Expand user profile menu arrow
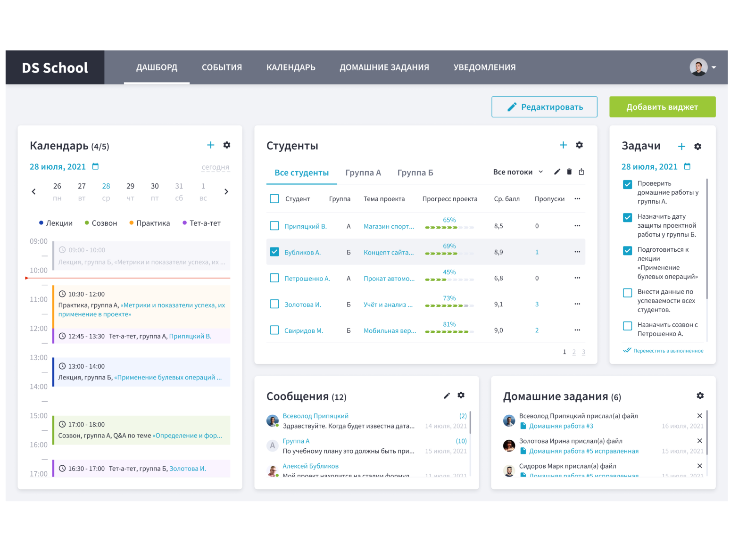The image size is (747, 560). [x=714, y=67]
